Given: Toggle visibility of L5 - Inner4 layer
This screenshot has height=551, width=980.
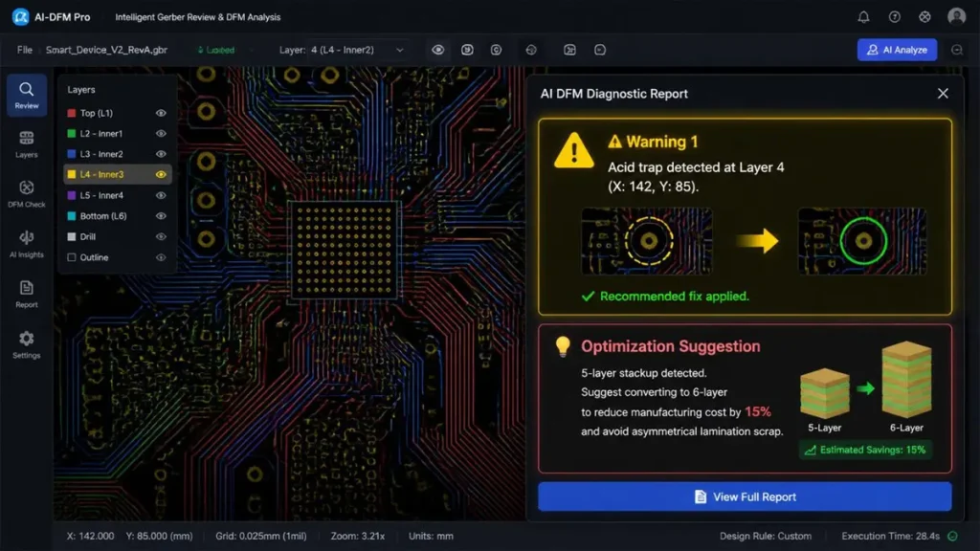Looking at the screenshot, I should [x=161, y=195].
